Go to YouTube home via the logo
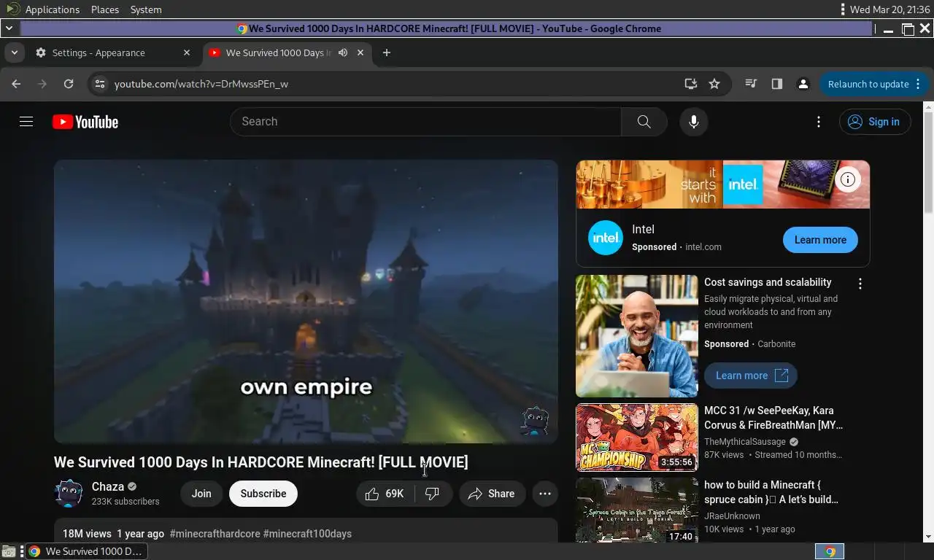 85,122
